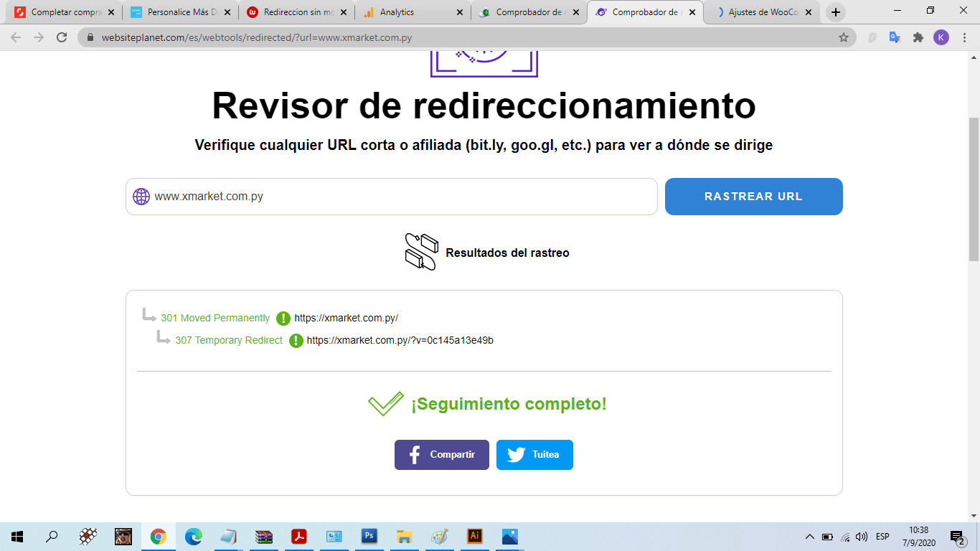Screen dimensions: 980x551
Task: Switch to 'Redireccion sin' tab
Action: pos(297,12)
